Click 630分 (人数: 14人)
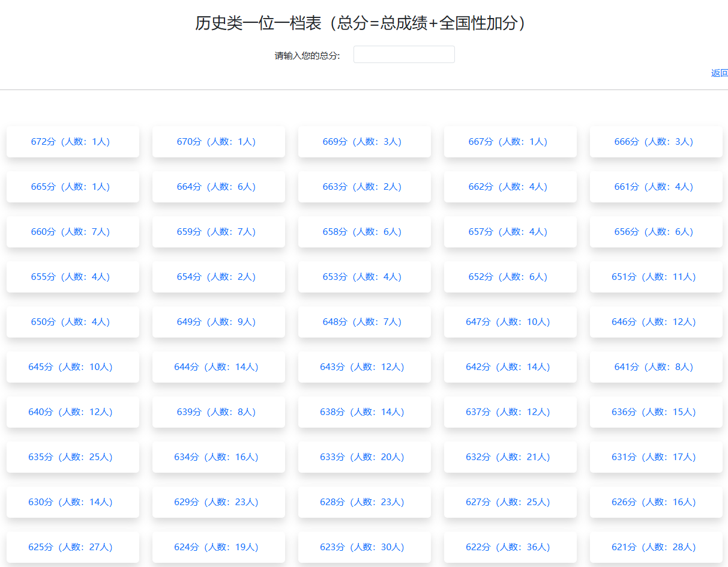This screenshot has height=567, width=728. tap(73, 502)
